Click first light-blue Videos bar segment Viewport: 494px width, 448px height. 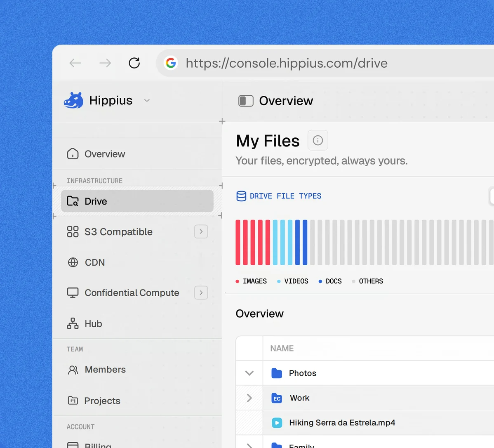[x=275, y=242]
